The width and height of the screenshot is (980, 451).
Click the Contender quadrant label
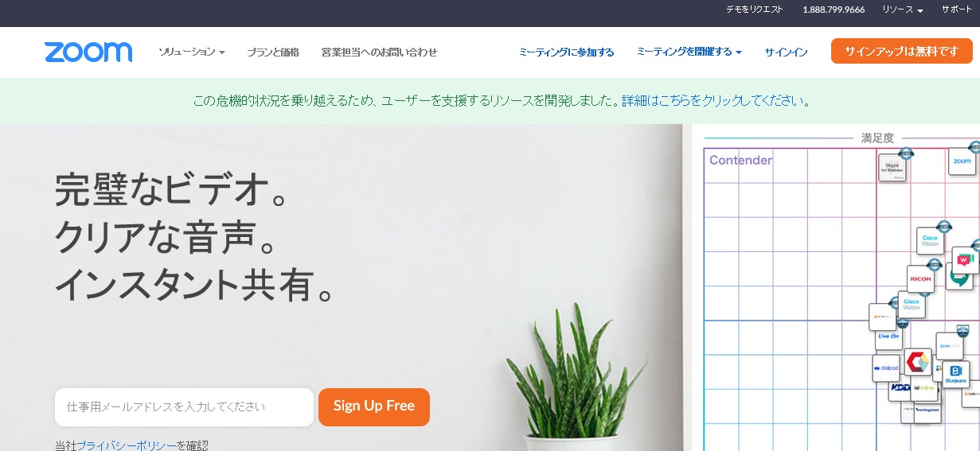[x=740, y=160]
